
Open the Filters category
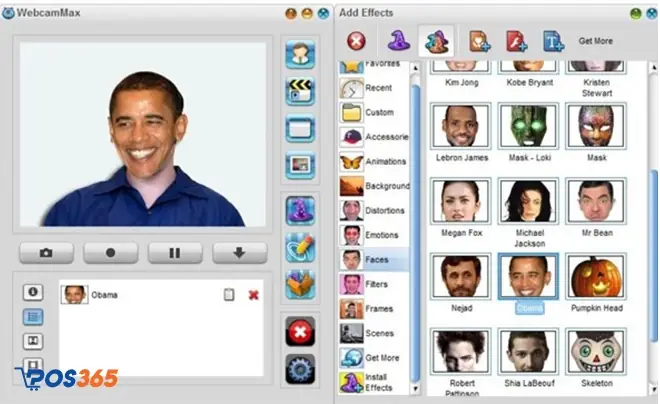(374, 284)
